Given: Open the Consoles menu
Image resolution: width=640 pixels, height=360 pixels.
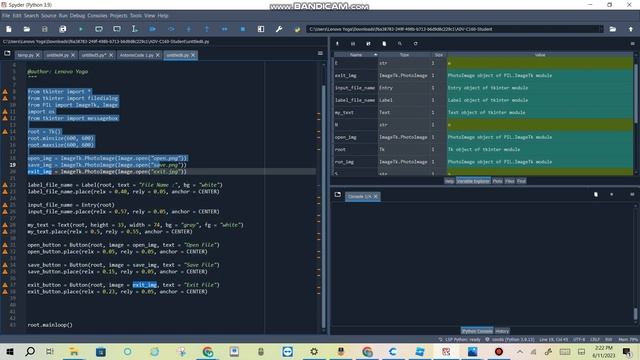Looking at the screenshot, I should click(x=97, y=16).
